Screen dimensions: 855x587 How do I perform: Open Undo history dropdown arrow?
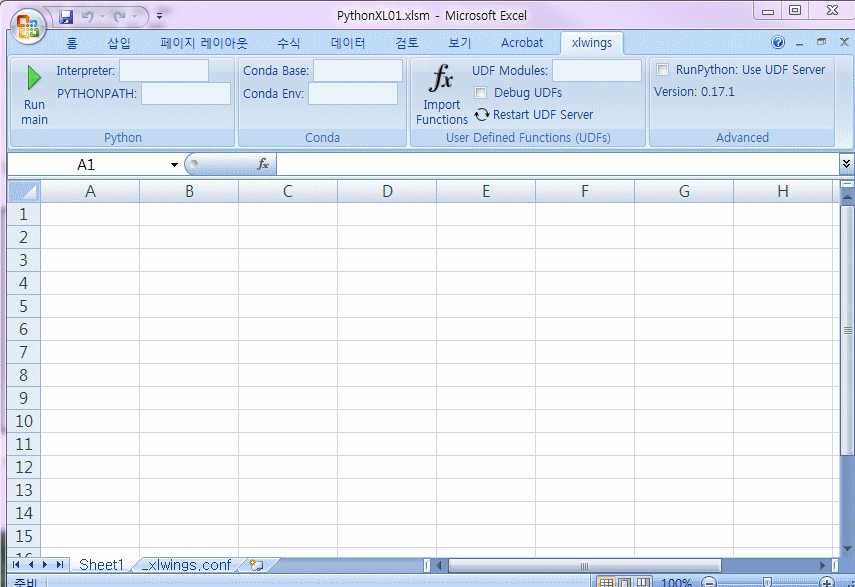coord(102,17)
